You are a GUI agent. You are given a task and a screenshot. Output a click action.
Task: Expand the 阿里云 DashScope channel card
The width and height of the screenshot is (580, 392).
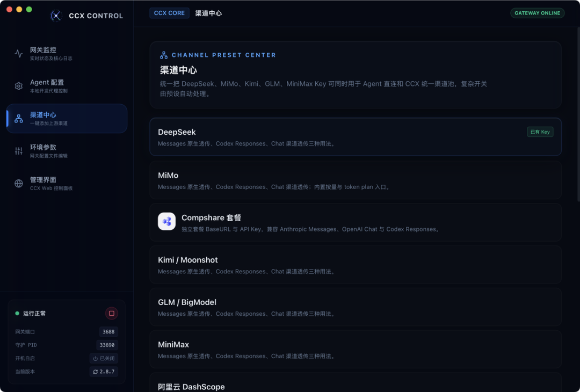356,382
